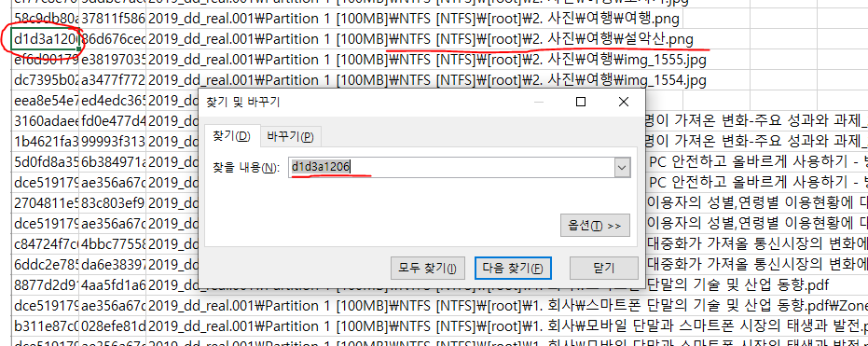The height and width of the screenshot is (346, 868).
Task: Click the 닫기 button
Action: click(604, 269)
